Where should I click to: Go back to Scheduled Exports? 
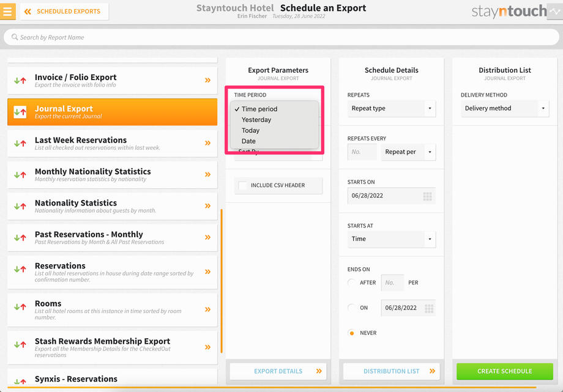click(64, 12)
